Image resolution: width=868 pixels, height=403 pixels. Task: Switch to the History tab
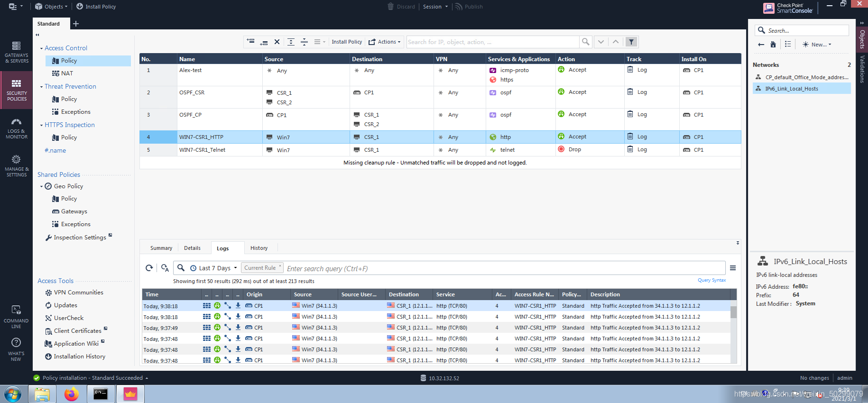coord(259,248)
